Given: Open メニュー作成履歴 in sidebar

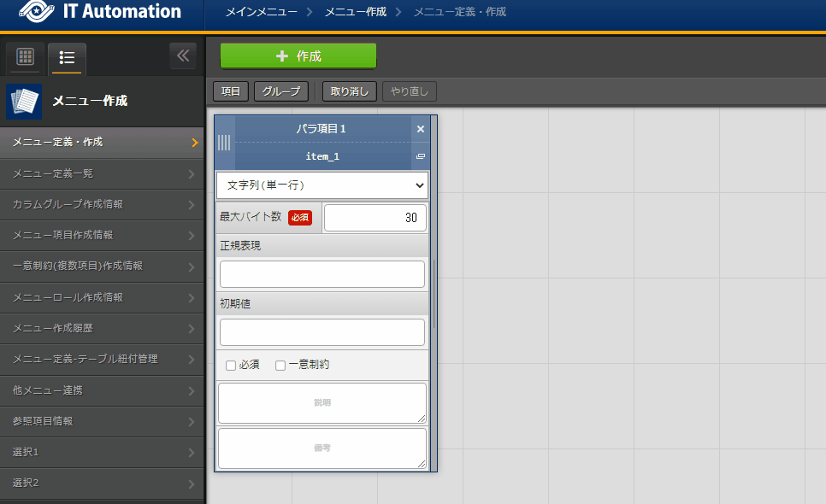Looking at the screenshot, I should tap(102, 328).
